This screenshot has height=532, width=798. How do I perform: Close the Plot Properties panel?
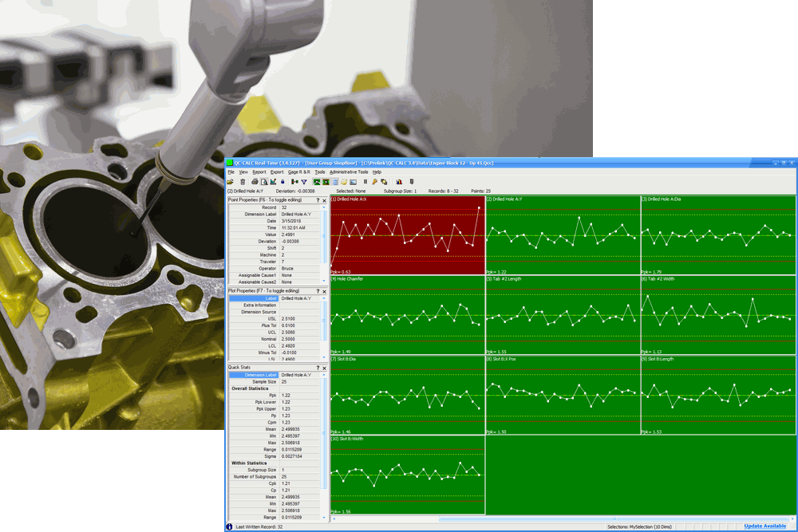click(324, 291)
